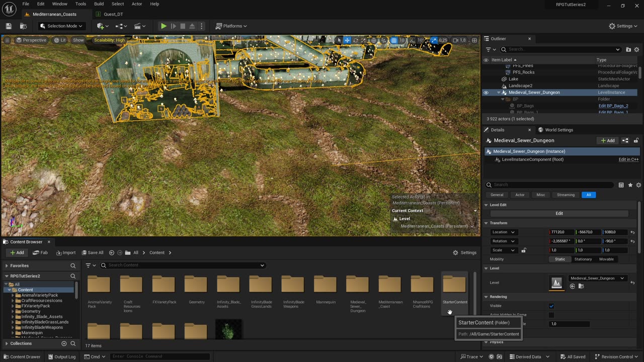644x362 pixels.
Task: Toggle the Visible checkbox under Rendering
Action: 551,306
